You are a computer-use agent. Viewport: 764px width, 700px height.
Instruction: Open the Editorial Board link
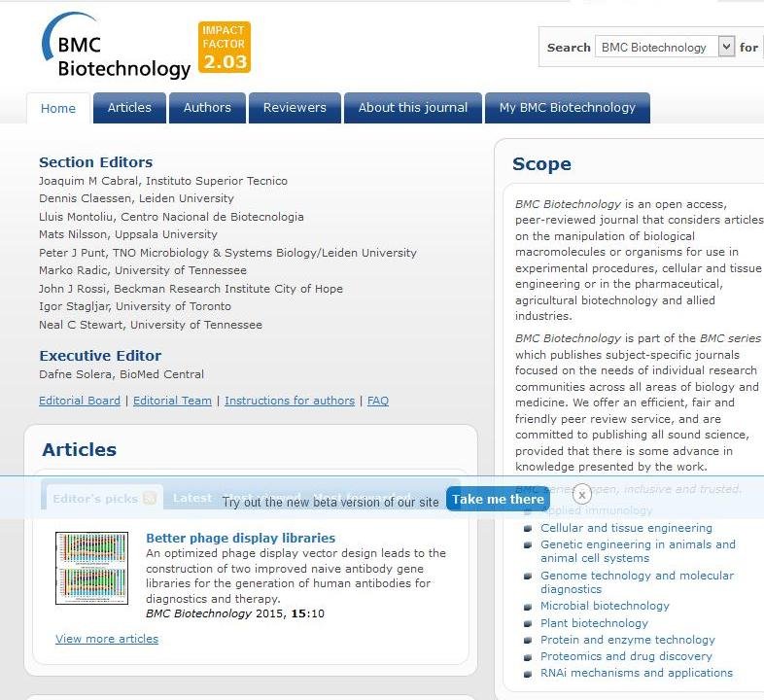pyautogui.click(x=80, y=401)
